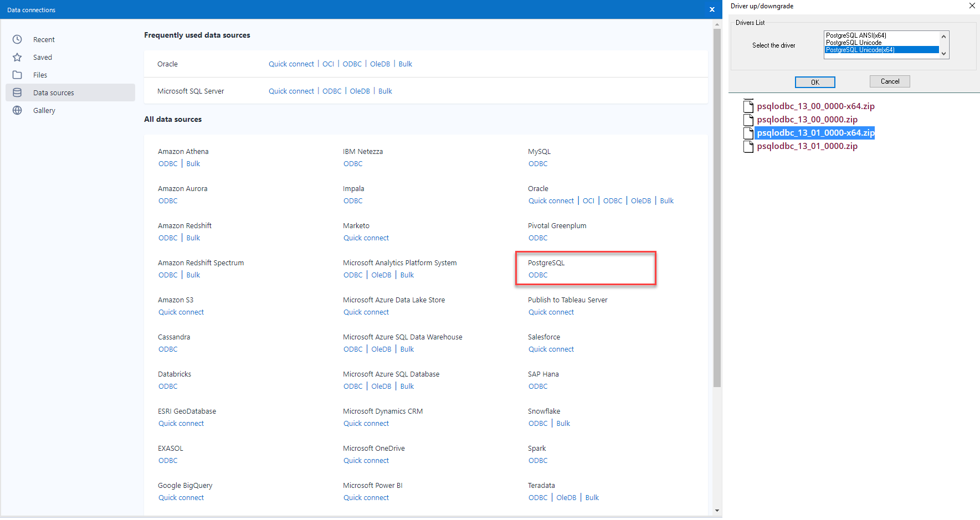Click file icon for psqlodbc_13_01_0000-x64.zip
980x520 pixels.
[x=748, y=133]
